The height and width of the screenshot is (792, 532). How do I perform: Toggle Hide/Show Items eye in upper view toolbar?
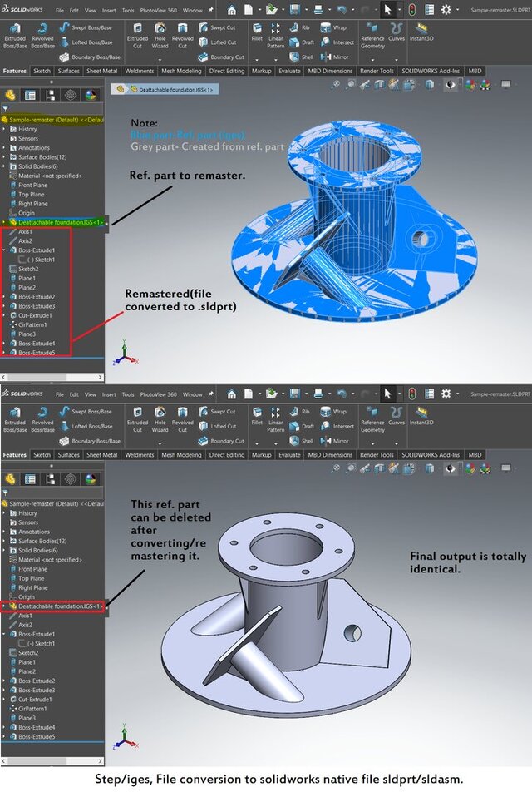451,85
